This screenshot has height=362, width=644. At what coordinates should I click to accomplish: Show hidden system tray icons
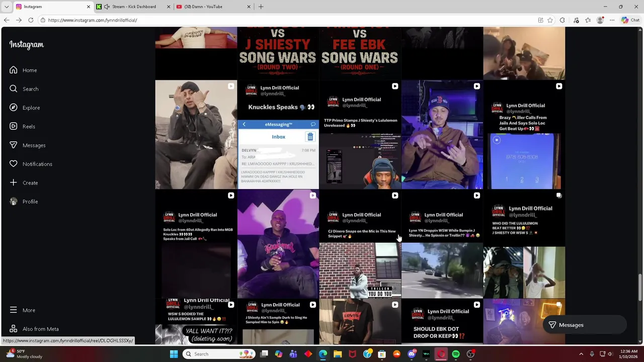coord(581,354)
